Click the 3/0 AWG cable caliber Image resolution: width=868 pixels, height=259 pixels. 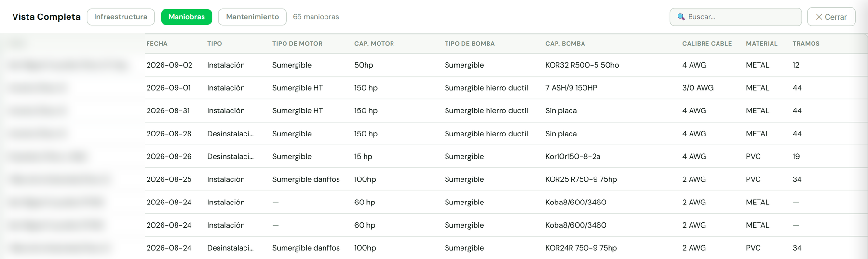coord(698,88)
